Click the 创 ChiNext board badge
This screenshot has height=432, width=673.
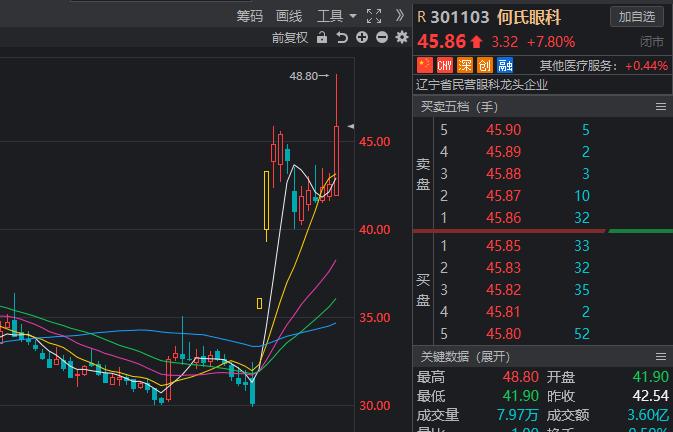click(485, 65)
